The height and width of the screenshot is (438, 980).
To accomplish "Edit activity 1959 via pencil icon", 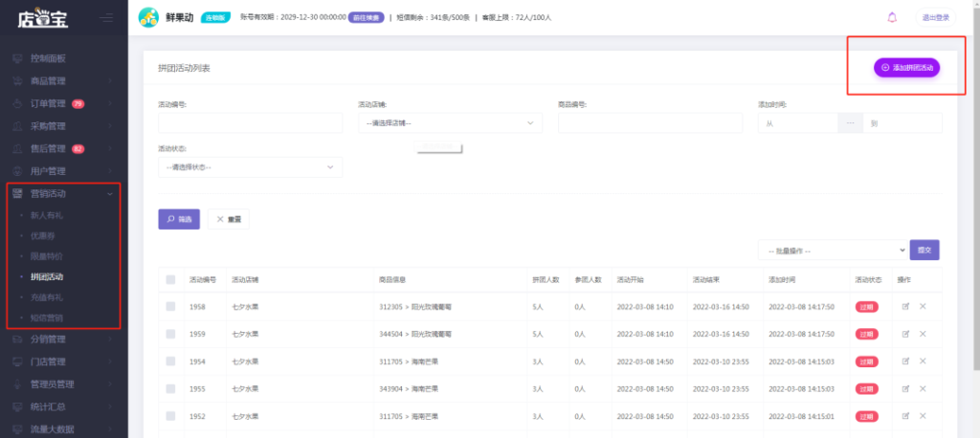I will (x=905, y=334).
